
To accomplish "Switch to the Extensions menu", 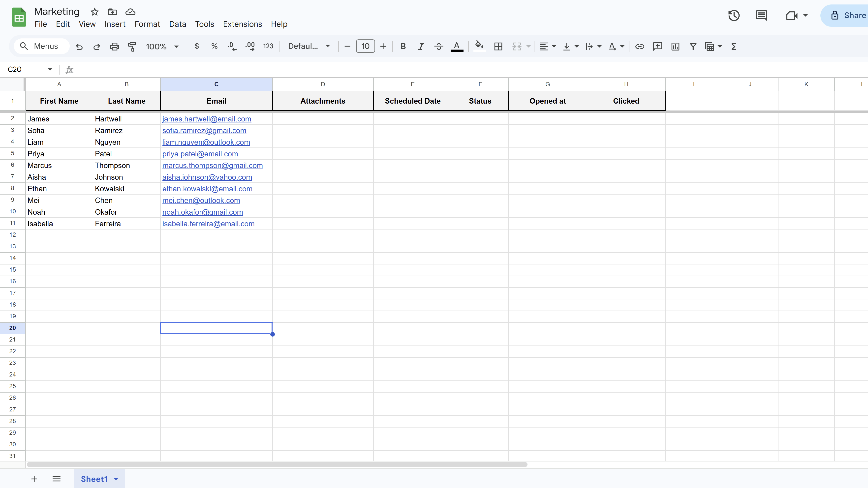I will (242, 24).
